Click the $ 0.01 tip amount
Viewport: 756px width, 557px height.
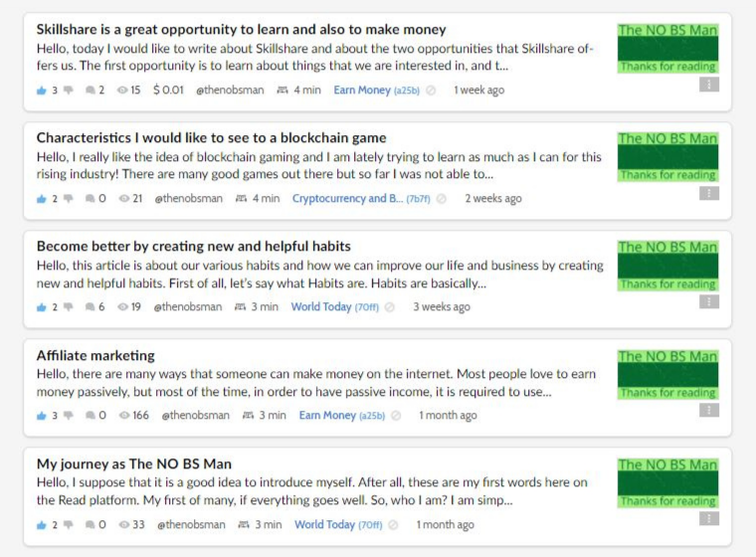168,91
